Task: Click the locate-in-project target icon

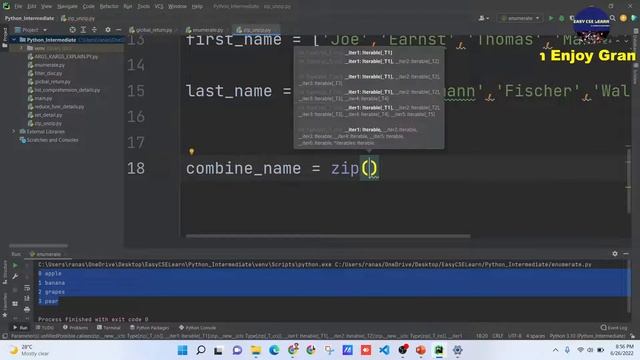Action: click(72, 30)
